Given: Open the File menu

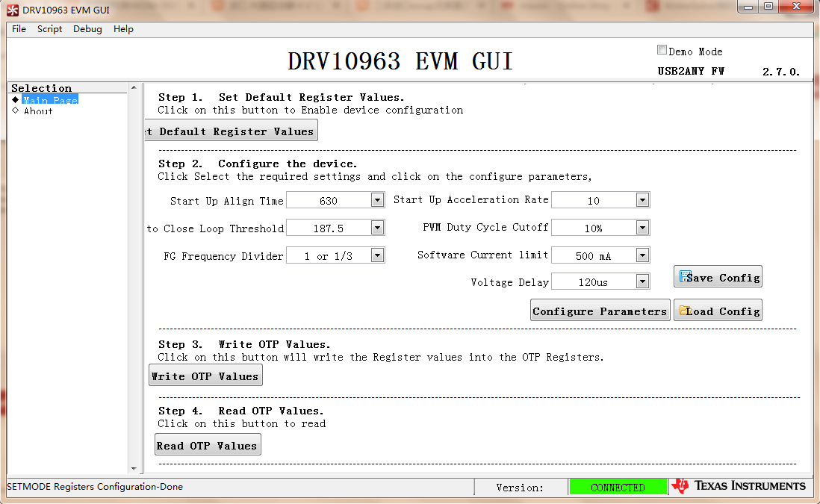Looking at the screenshot, I should (19, 29).
